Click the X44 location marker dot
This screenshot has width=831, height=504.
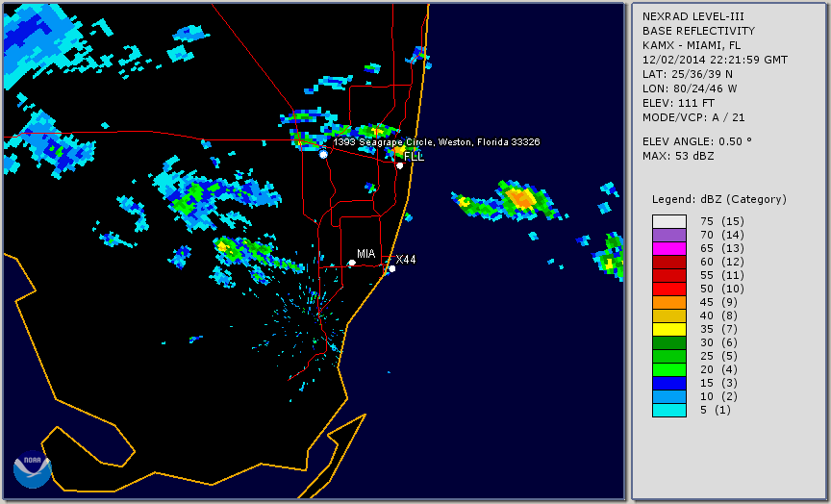[392, 269]
